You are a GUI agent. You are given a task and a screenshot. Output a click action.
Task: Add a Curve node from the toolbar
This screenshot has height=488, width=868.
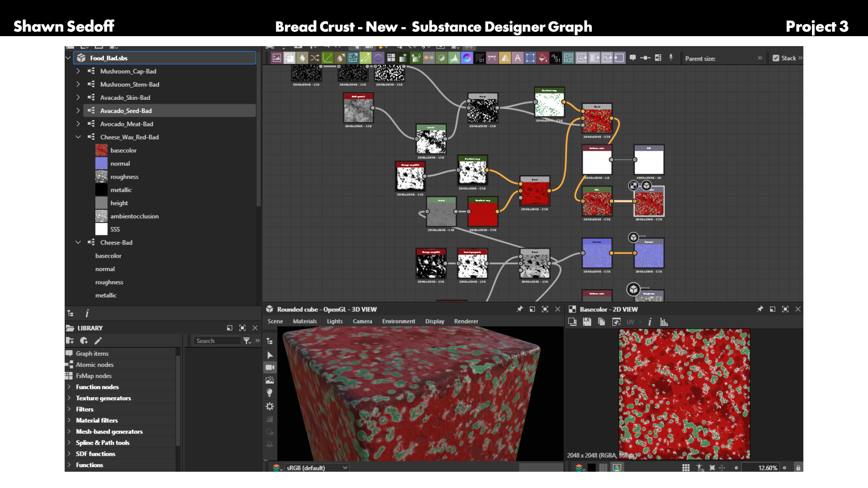327,58
